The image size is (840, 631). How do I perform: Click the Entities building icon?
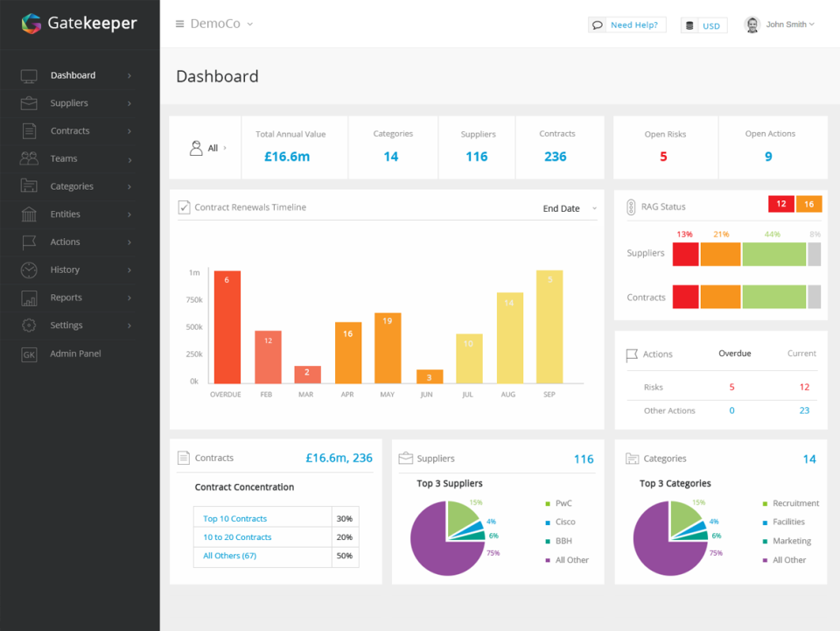click(x=29, y=214)
